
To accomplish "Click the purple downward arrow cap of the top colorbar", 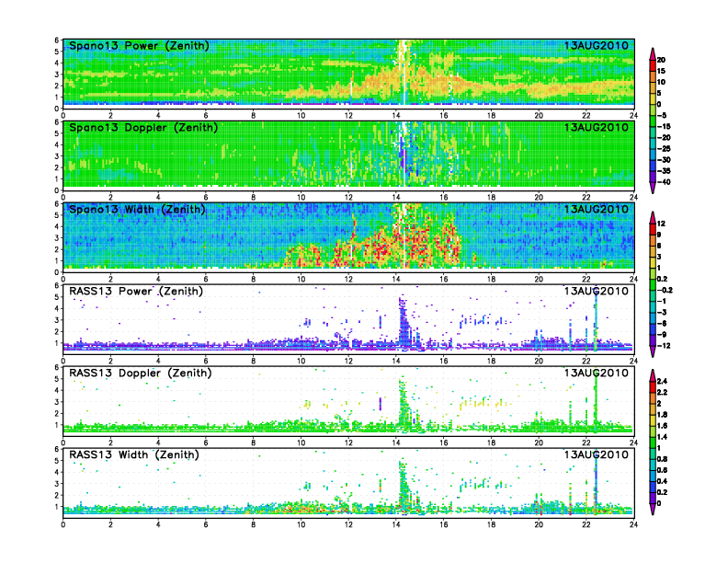I will pos(653,190).
